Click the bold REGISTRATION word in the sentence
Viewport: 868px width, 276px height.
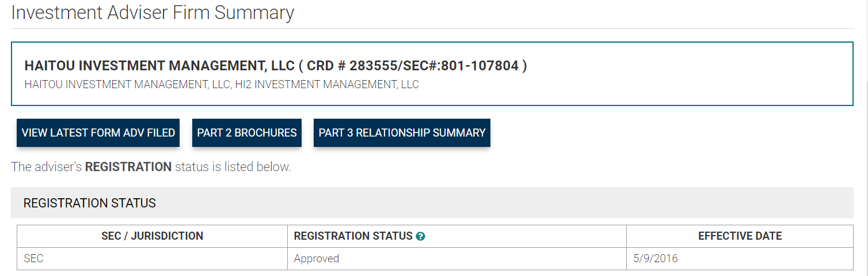(128, 167)
